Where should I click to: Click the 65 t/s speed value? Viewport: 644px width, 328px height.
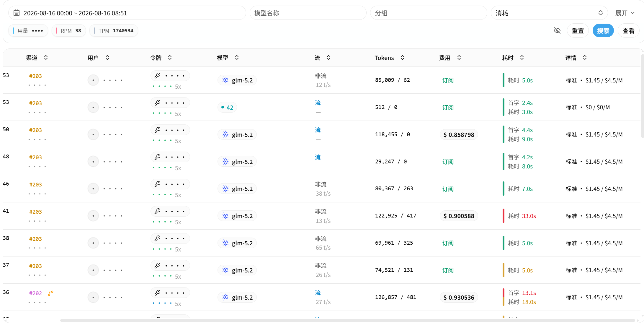click(x=323, y=248)
